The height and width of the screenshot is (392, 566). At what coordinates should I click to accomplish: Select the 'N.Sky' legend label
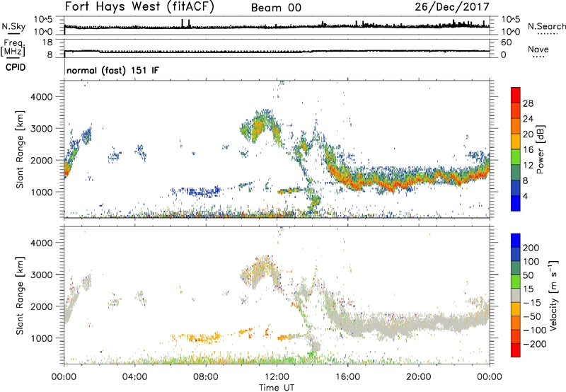(13, 26)
